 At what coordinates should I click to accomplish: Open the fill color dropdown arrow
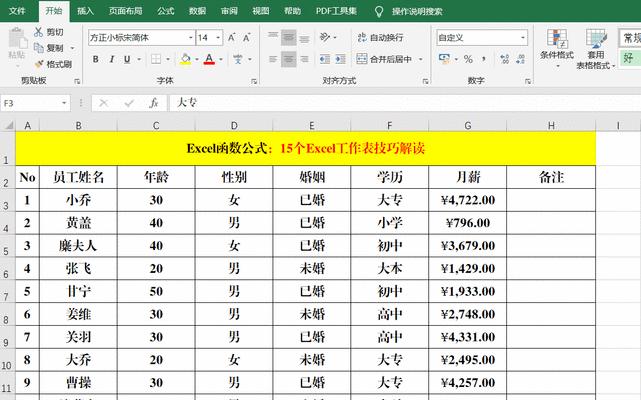coord(197,59)
